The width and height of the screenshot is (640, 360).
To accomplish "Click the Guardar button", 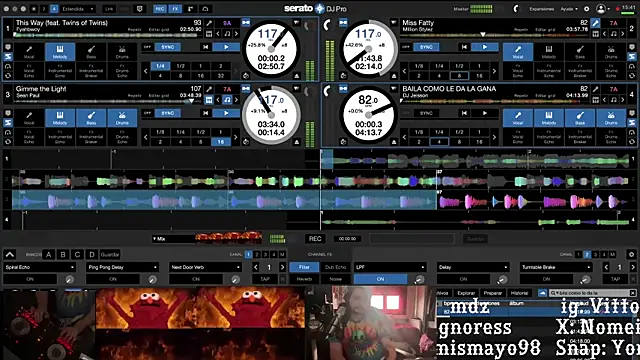I will pos(110,254).
